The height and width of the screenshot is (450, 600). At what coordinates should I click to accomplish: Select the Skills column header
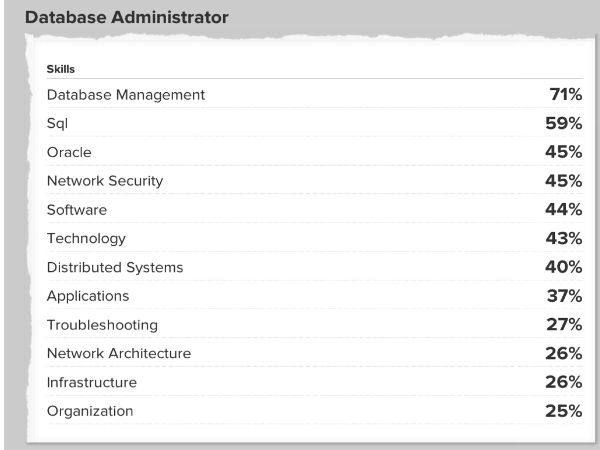(61, 69)
